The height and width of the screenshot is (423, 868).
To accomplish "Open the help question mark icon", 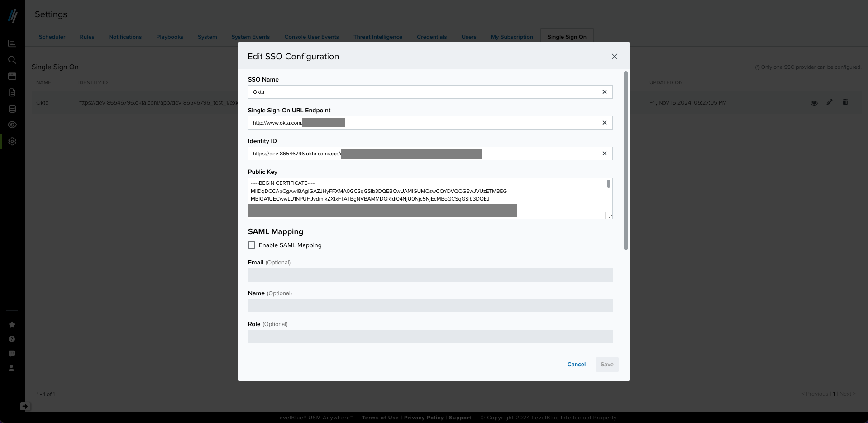I will coord(12,339).
